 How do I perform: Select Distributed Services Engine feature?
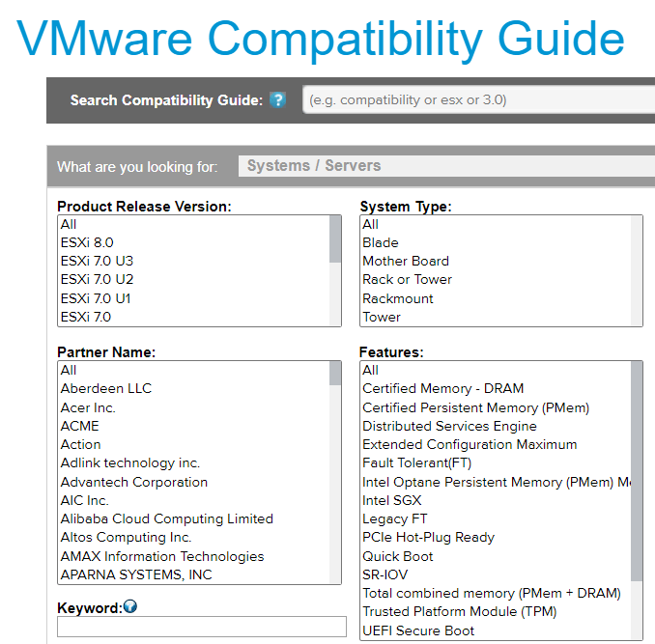(496, 426)
